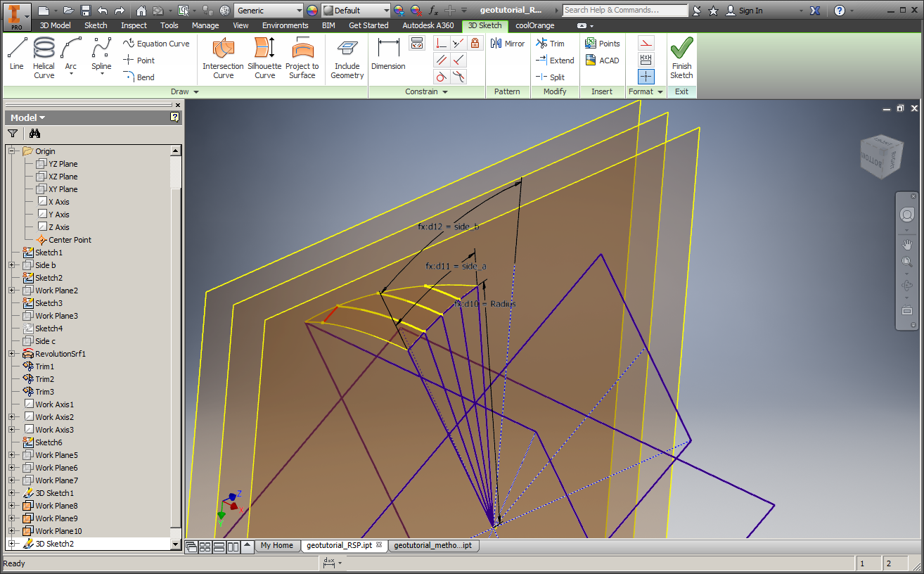924x574 pixels.
Task: Click the ACAD insert tool
Action: [602, 60]
